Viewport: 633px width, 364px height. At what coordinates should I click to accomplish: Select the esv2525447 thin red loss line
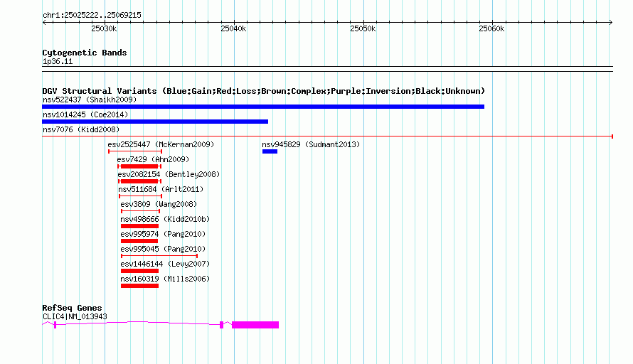(x=135, y=151)
